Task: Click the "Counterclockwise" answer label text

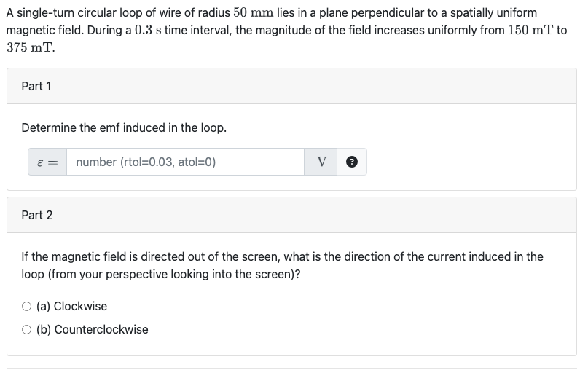Action: (x=101, y=330)
